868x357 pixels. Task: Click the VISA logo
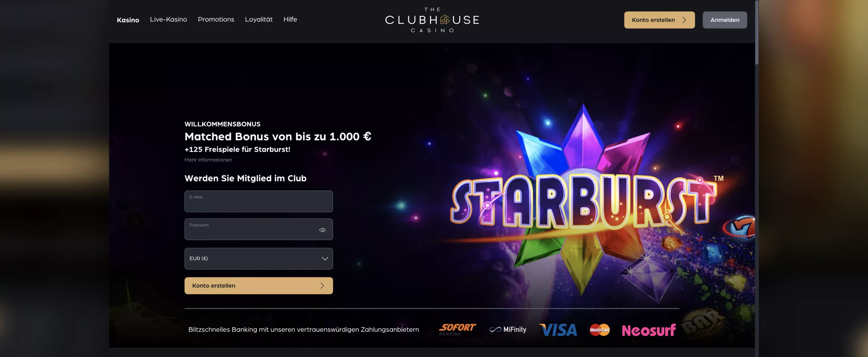coord(558,330)
